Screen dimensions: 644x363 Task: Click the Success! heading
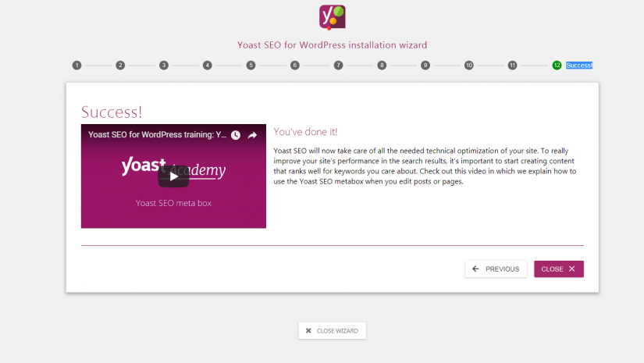click(x=112, y=112)
